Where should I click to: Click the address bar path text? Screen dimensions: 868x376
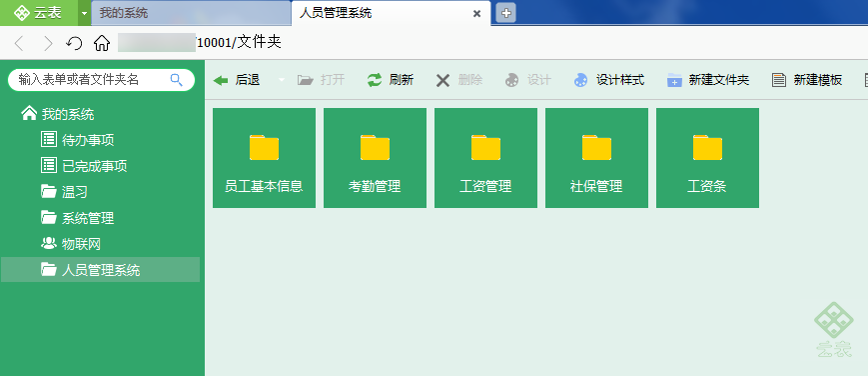[x=238, y=43]
